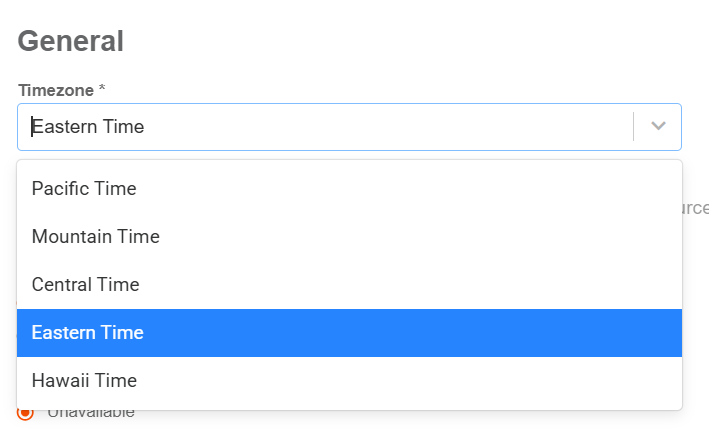
Task: Select the highlighted Eastern Time option
Action: 88,333
